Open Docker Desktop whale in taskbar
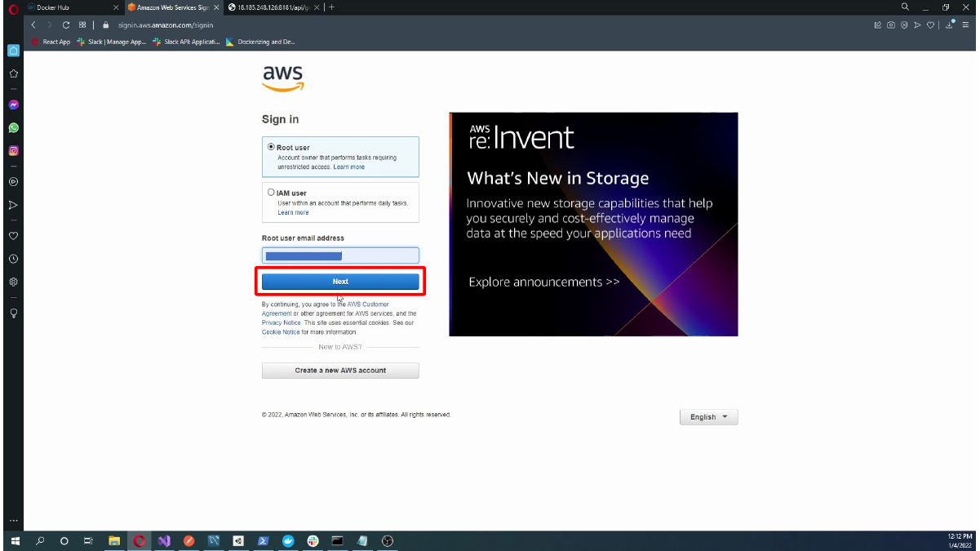The width and height of the screenshot is (980, 551). (288, 540)
